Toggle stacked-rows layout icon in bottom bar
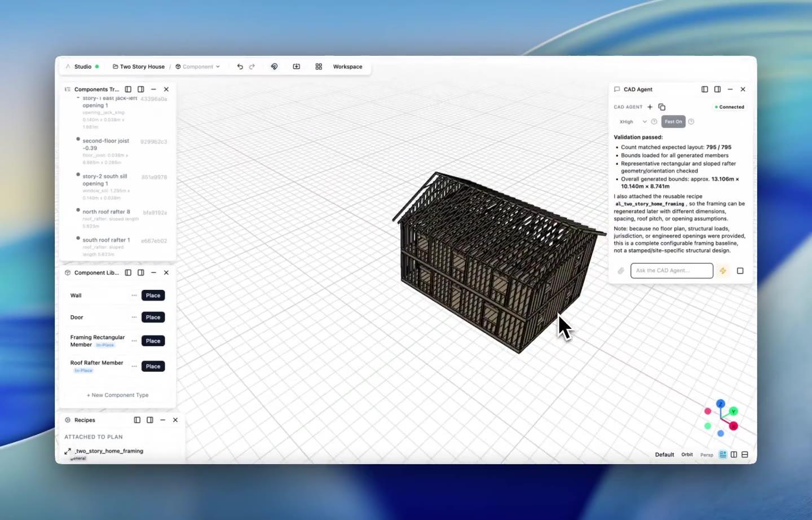The height and width of the screenshot is (520, 812). click(745, 455)
